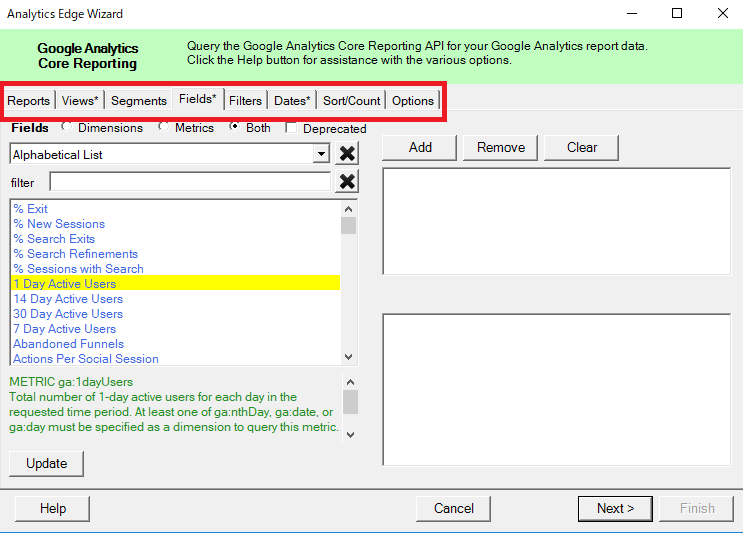Click the field list scrollbar thumb
The width and height of the screenshot is (743, 533).
coord(348,226)
